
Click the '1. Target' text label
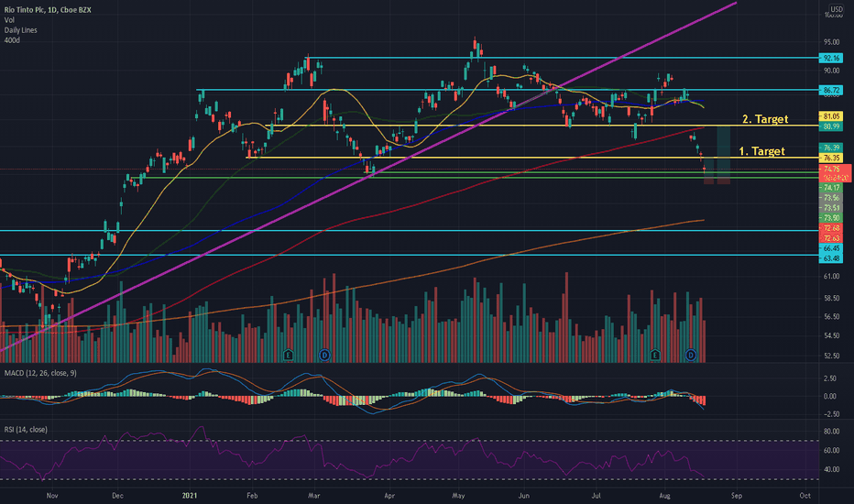762,151
